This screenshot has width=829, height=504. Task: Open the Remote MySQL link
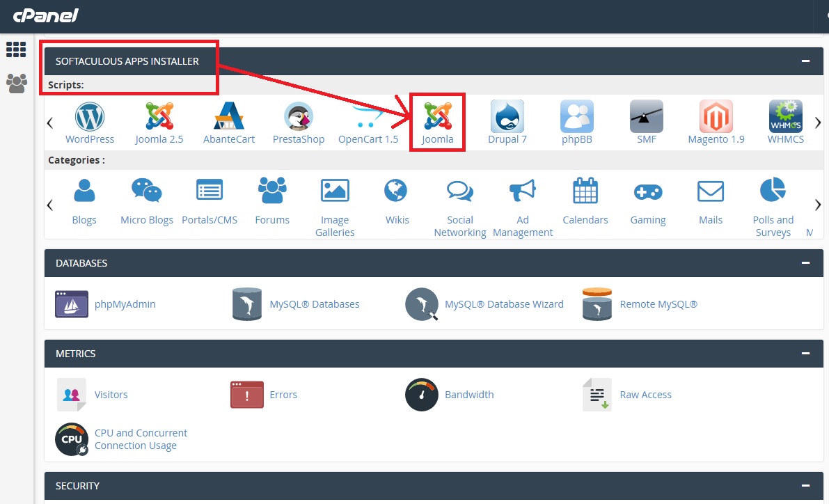coord(658,304)
